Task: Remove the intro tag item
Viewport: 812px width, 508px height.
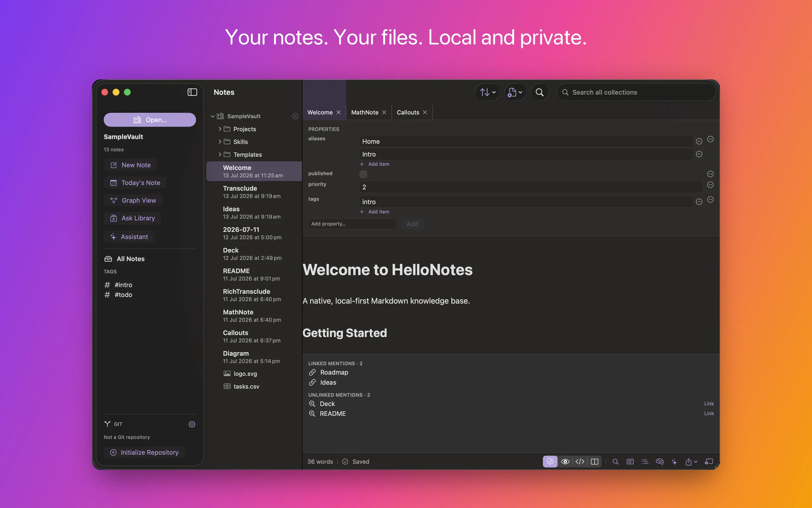Action: pos(699,202)
